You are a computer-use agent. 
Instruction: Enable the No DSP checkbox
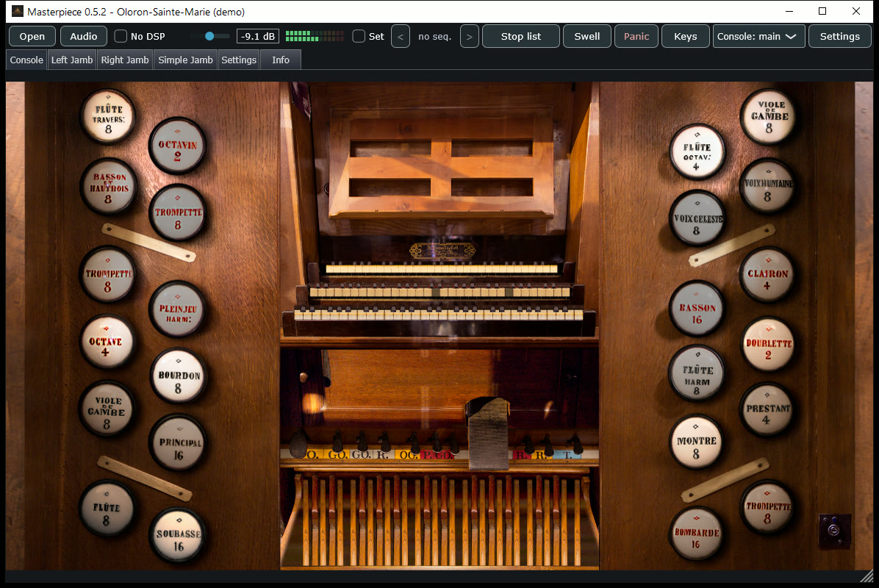pyautogui.click(x=121, y=37)
